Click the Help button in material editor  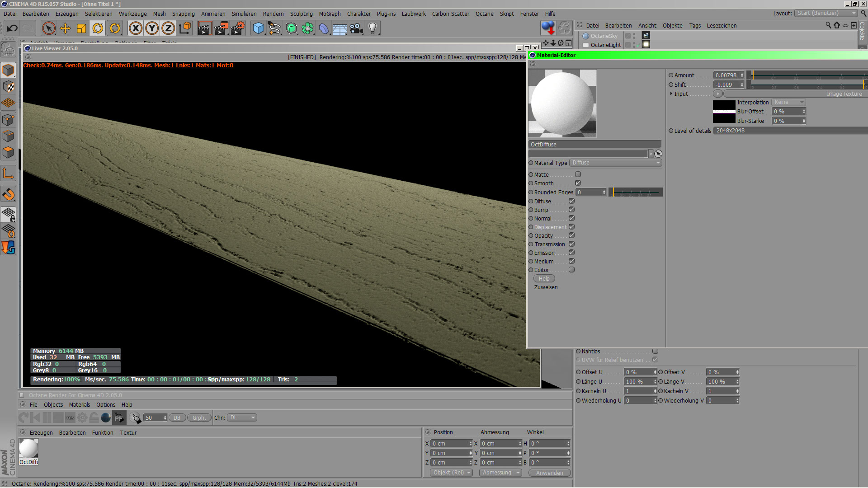(544, 279)
